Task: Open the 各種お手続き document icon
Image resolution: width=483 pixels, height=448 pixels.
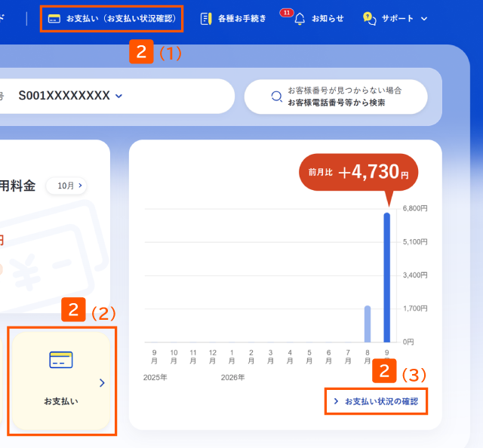Action: [x=206, y=19]
